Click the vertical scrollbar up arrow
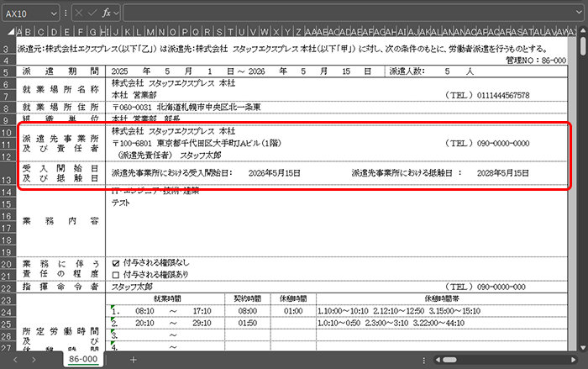 coord(583,30)
